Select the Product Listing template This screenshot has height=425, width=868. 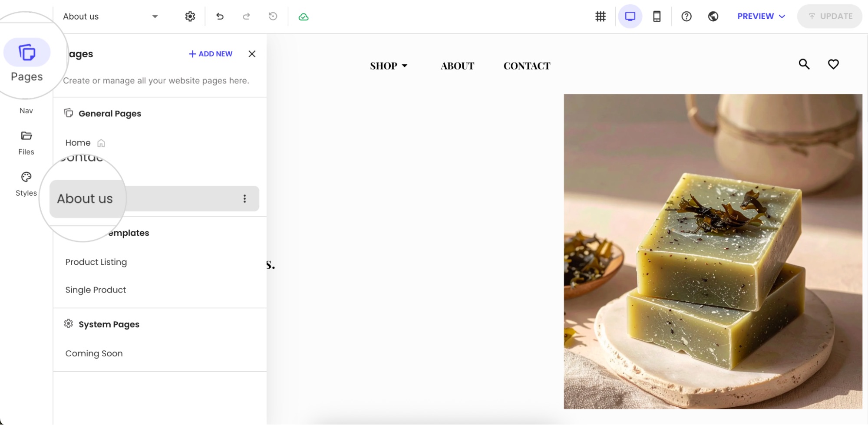pos(96,262)
